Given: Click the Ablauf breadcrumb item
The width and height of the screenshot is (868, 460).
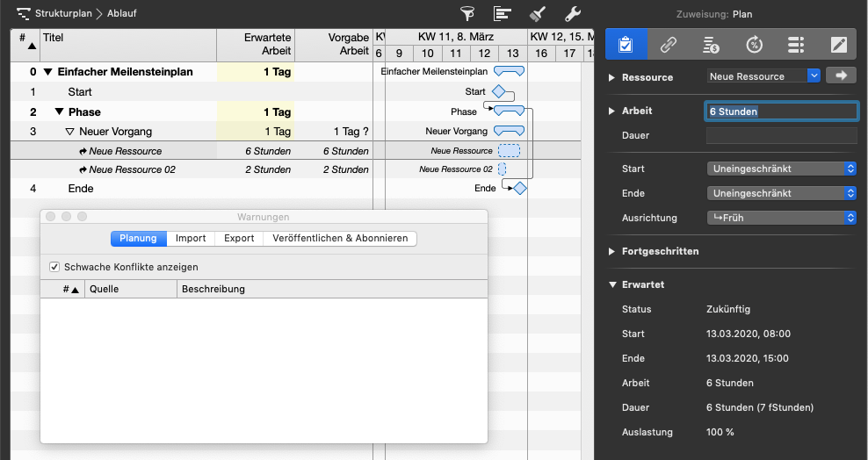Looking at the screenshot, I should [122, 13].
